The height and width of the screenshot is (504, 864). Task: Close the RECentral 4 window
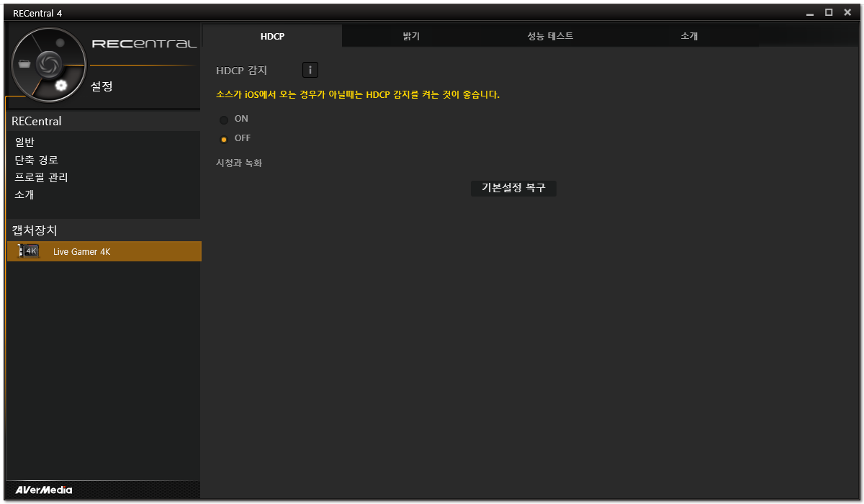[847, 12]
